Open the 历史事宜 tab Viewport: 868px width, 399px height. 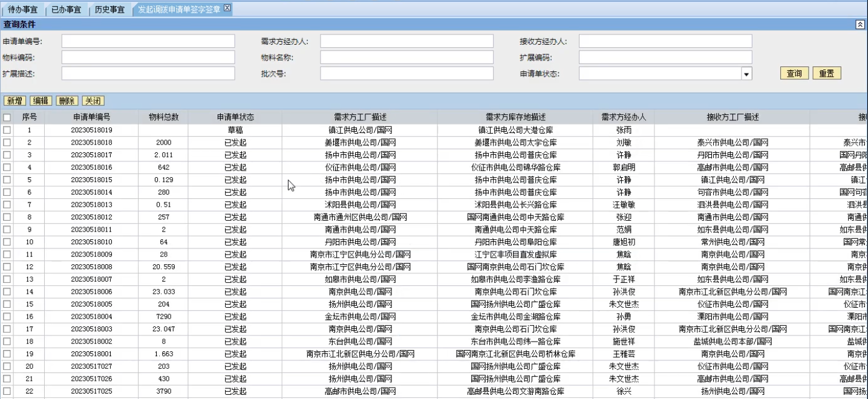pos(109,10)
